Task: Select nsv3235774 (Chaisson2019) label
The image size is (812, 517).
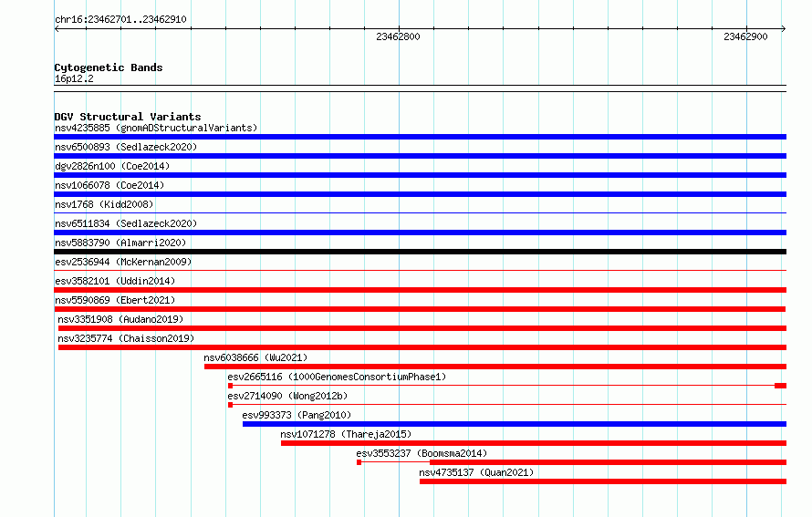Action: tap(126, 338)
